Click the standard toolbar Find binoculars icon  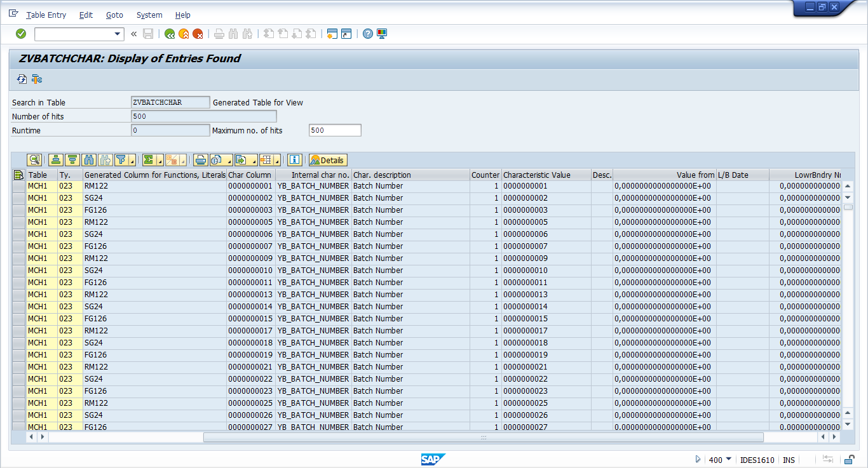click(233, 34)
